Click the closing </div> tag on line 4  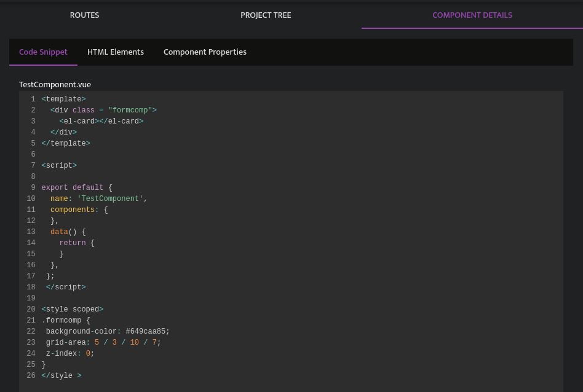click(63, 132)
